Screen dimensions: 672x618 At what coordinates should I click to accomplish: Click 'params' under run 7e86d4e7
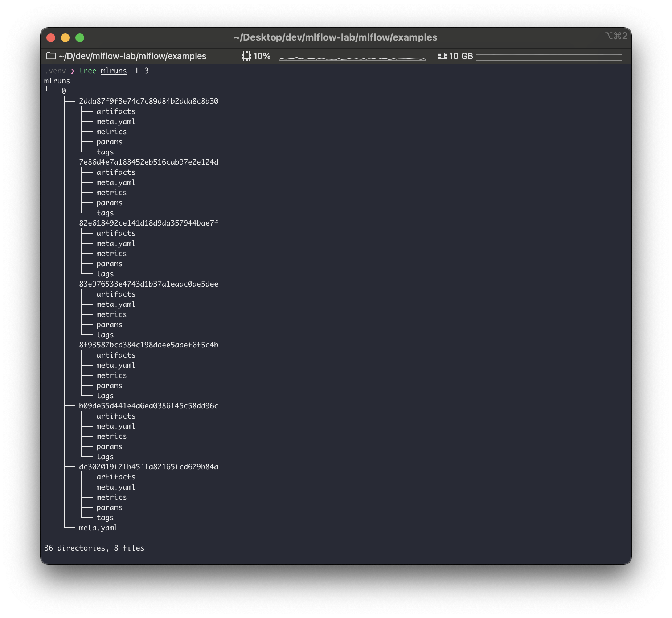109,203
